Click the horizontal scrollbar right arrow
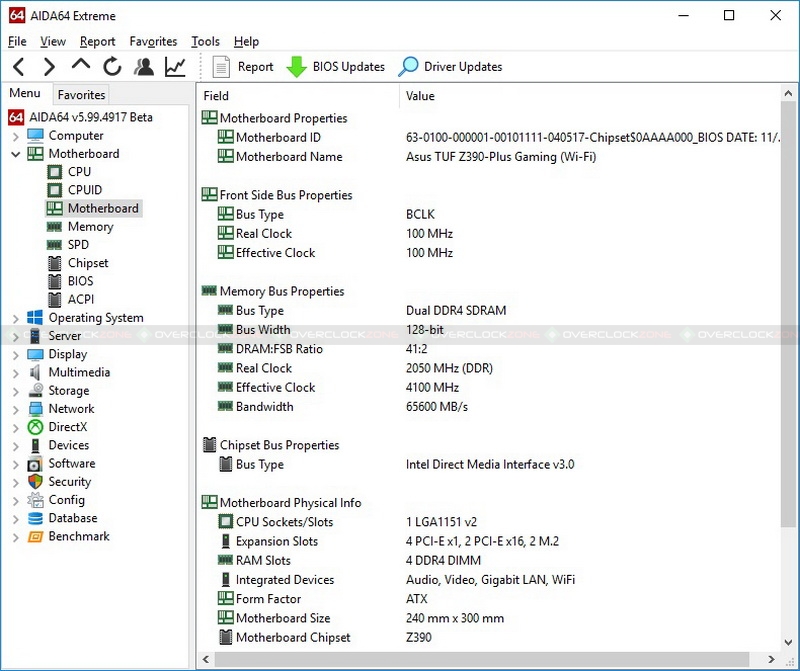This screenshot has height=671, width=800. coord(771,659)
